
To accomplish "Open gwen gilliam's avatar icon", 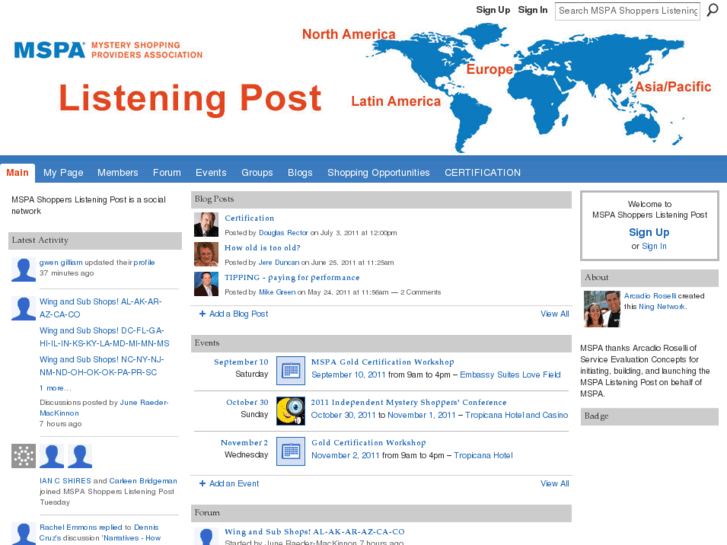I will [24, 270].
